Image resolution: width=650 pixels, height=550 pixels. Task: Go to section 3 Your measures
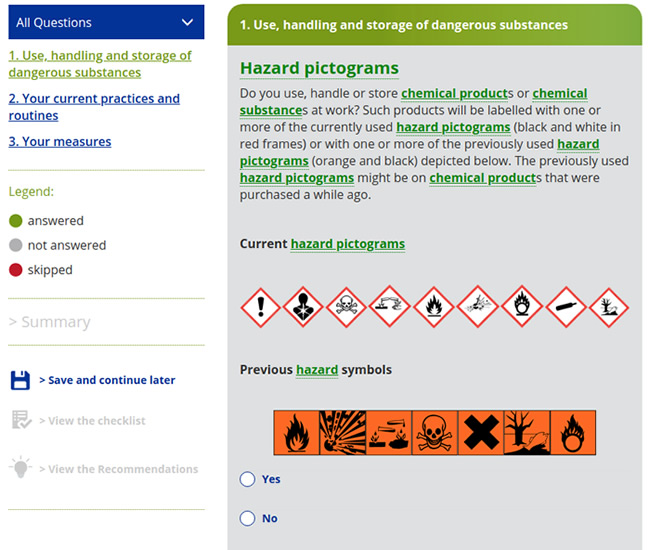[60, 142]
